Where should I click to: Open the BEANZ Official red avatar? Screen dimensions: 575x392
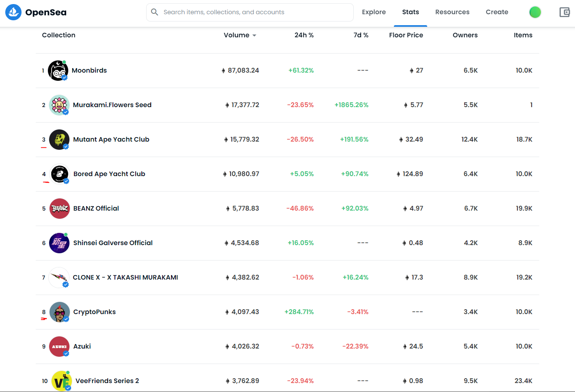[x=60, y=209]
